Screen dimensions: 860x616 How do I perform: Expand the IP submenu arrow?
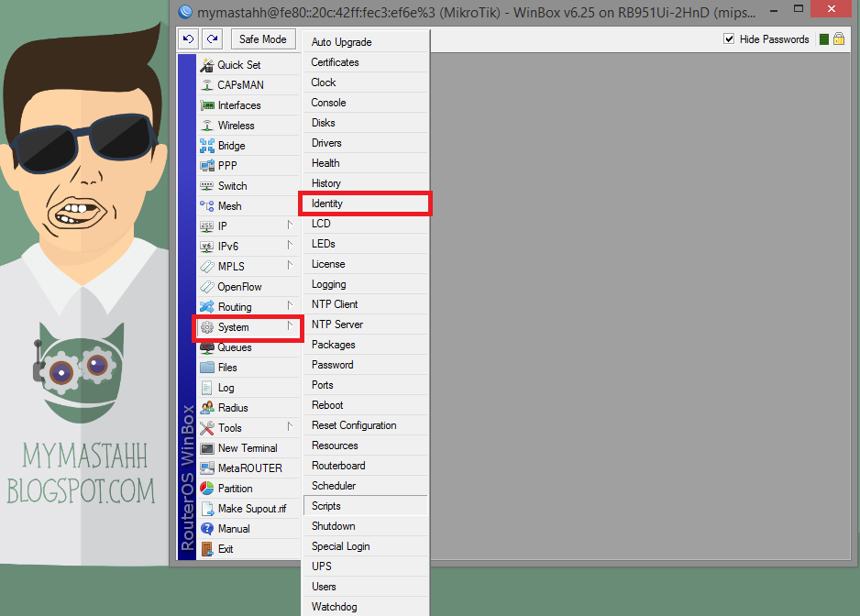pyautogui.click(x=290, y=225)
